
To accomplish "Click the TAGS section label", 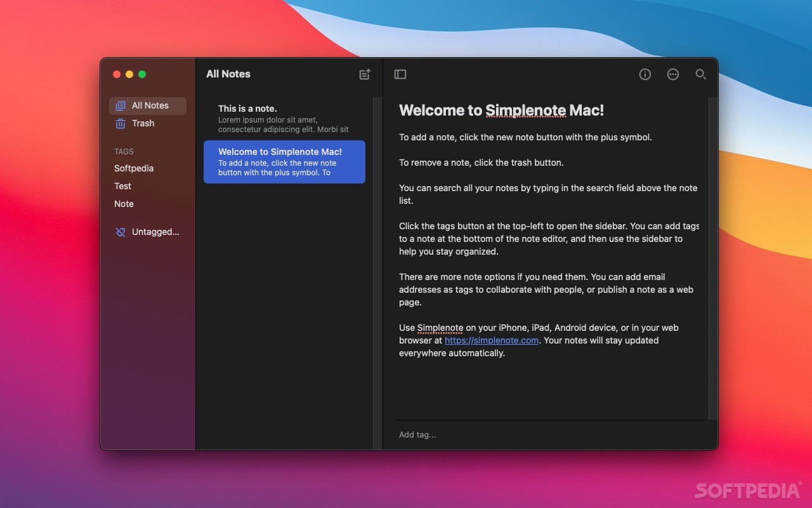I will (x=124, y=152).
